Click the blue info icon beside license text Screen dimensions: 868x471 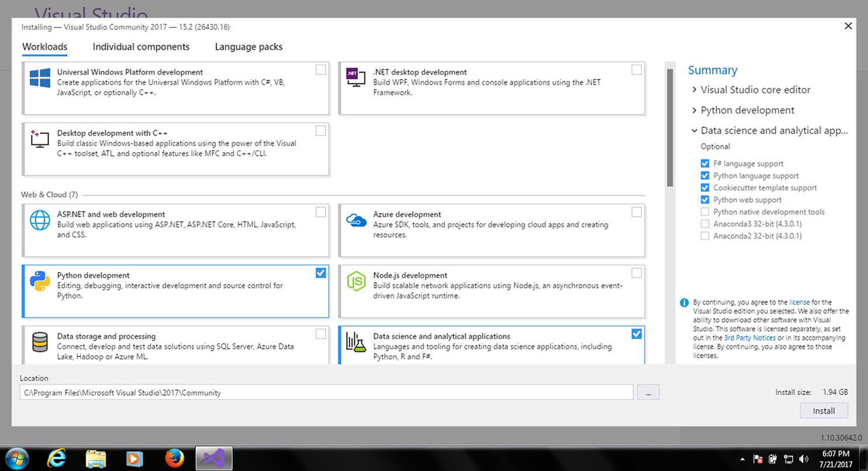click(x=684, y=303)
